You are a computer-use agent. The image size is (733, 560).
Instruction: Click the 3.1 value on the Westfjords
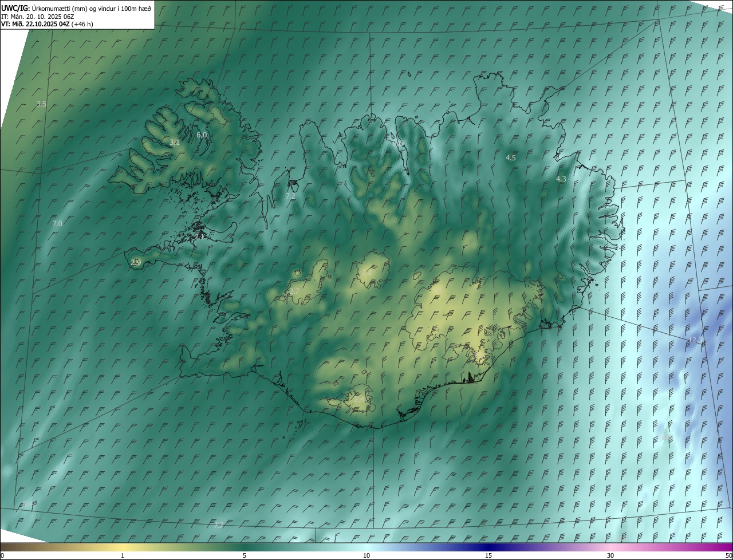[175, 142]
